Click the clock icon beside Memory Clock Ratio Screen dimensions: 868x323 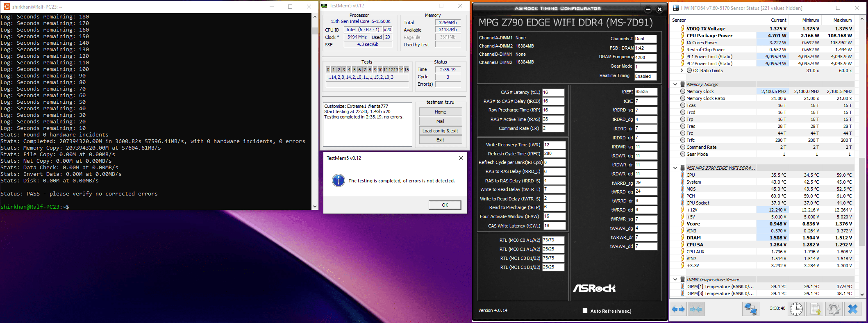[683, 98]
